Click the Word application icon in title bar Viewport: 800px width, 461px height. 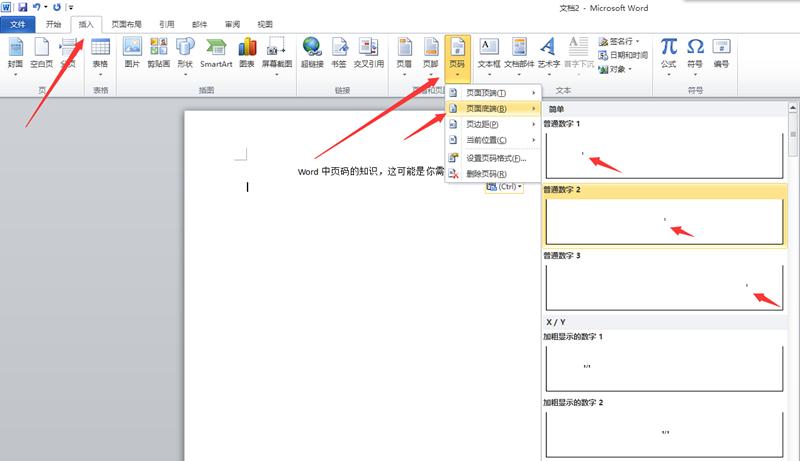[6, 8]
